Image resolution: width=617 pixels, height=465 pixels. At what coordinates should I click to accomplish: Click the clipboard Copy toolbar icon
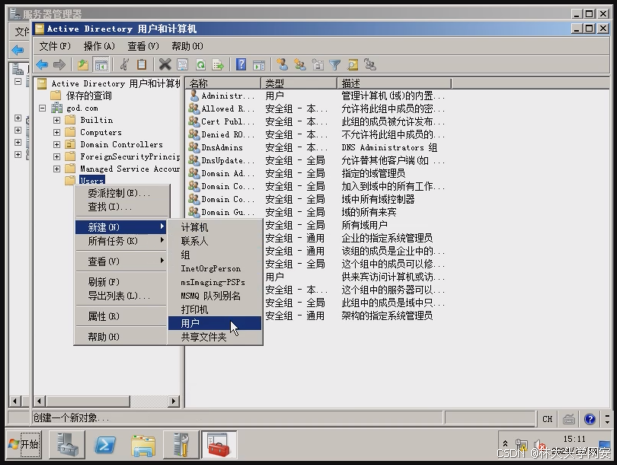click(142, 65)
